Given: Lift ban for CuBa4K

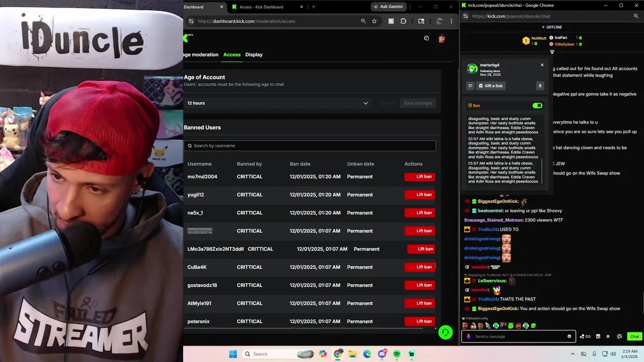Looking at the screenshot, I should pos(420,267).
